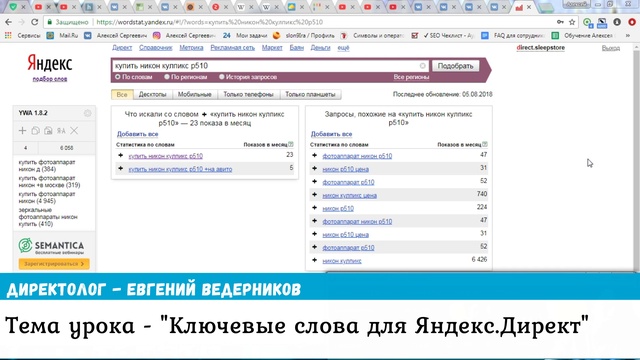Switch to the 'Только планшеты' tab
Image resolution: width=640 pixels, height=360 pixels.
[310, 94]
